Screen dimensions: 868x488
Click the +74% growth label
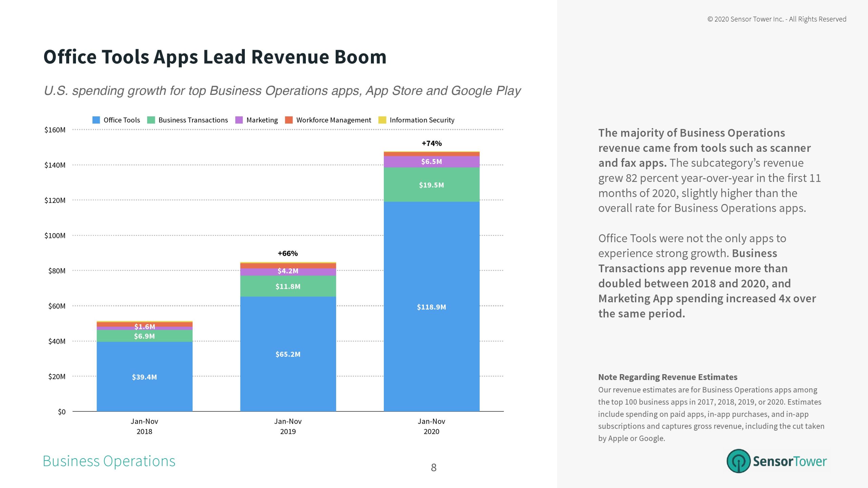tap(432, 143)
